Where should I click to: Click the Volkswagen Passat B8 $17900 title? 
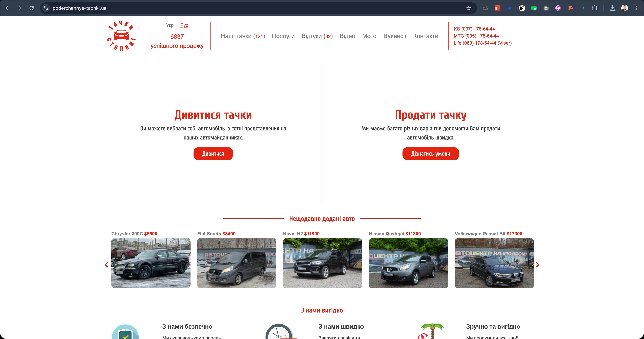[x=488, y=234]
